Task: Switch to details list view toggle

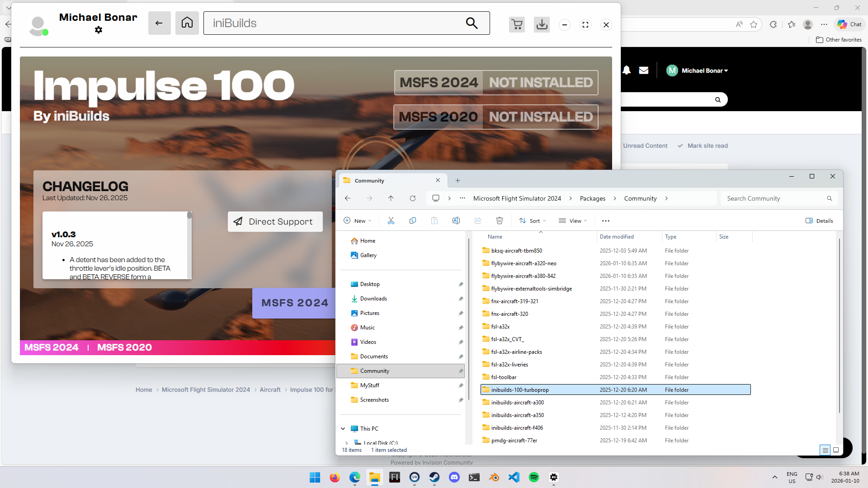Action: point(825,450)
